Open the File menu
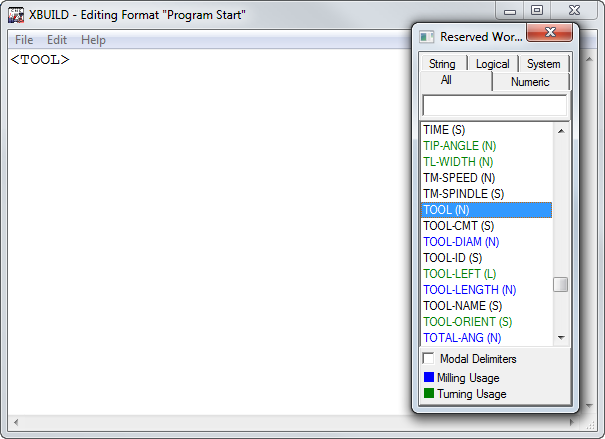This screenshot has height=439, width=605. click(24, 40)
